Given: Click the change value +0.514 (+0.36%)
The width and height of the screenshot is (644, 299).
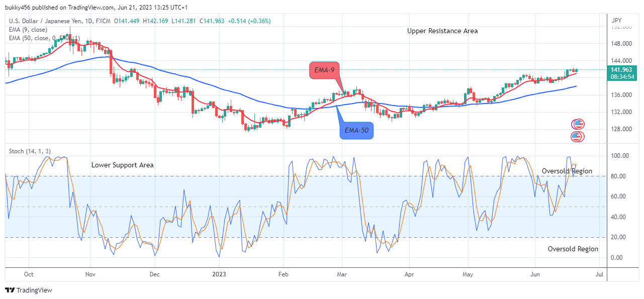Looking at the screenshot, I should click(249, 21).
